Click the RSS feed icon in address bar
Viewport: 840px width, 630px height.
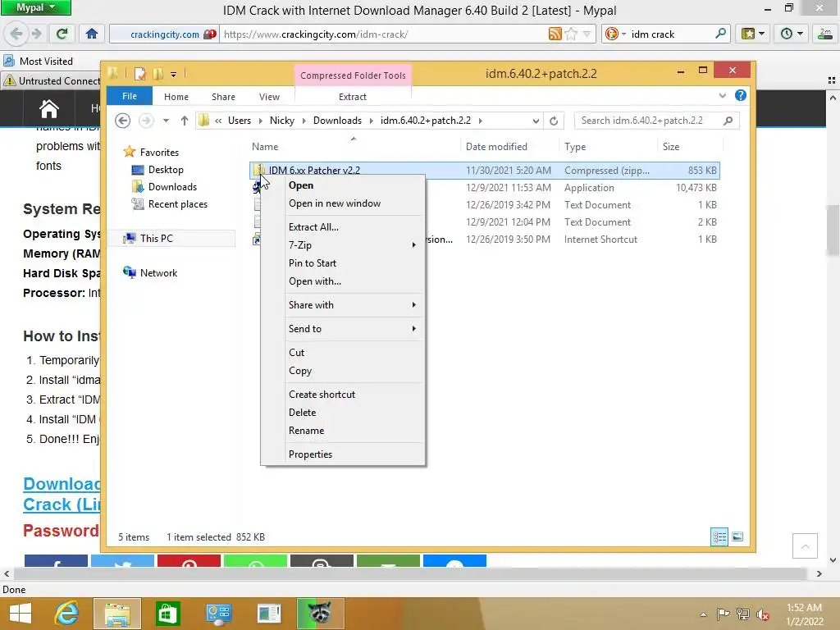(555, 34)
